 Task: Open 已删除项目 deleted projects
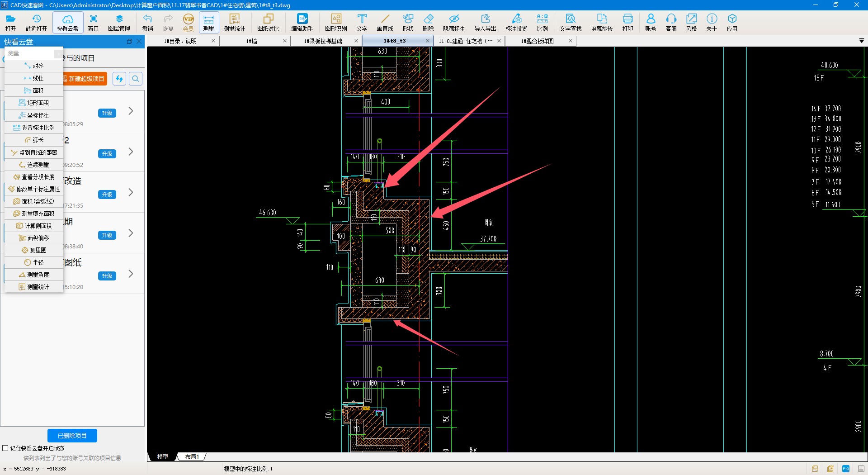[x=72, y=436]
